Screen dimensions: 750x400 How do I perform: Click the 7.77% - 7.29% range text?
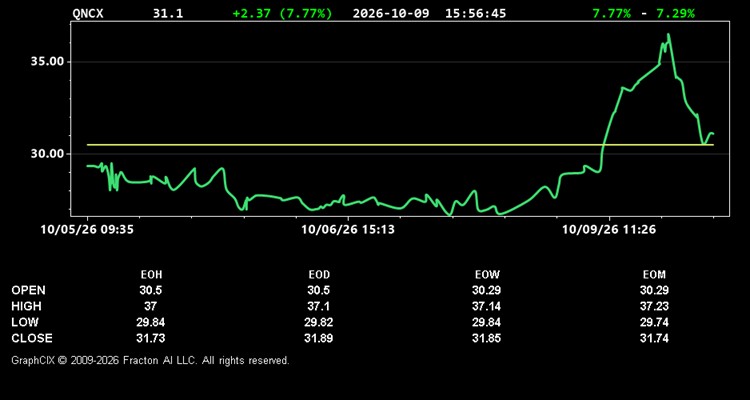coord(643,13)
